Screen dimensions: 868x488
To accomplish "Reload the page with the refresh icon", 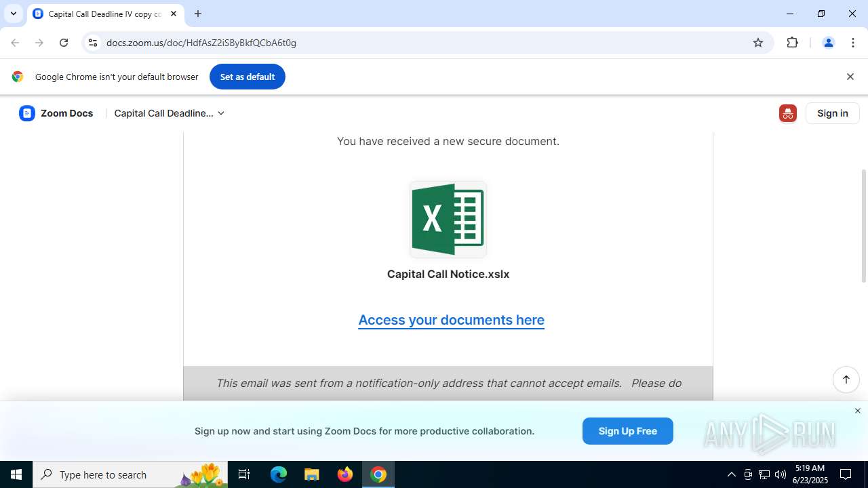I will [64, 43].
